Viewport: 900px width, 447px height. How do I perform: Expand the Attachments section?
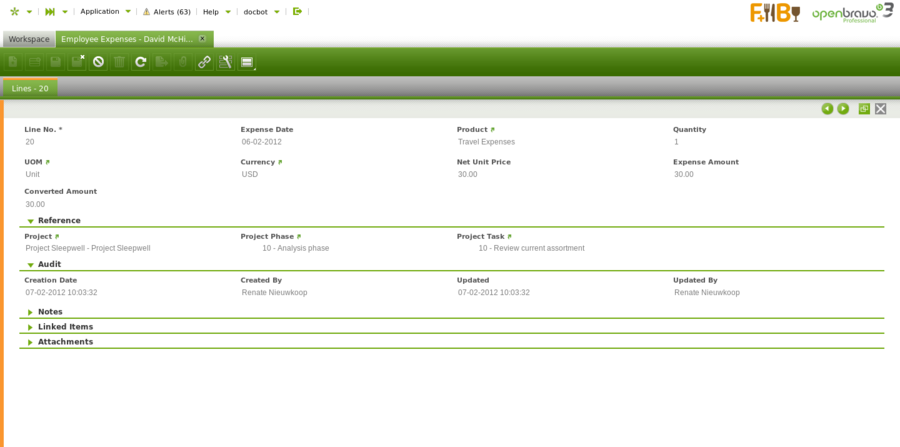pos(31,342)
